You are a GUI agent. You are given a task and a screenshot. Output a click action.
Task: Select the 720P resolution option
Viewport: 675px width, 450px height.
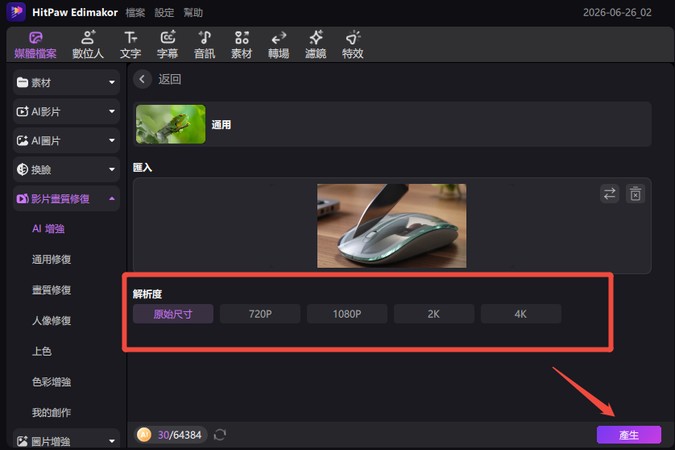(x=260, y=314)
